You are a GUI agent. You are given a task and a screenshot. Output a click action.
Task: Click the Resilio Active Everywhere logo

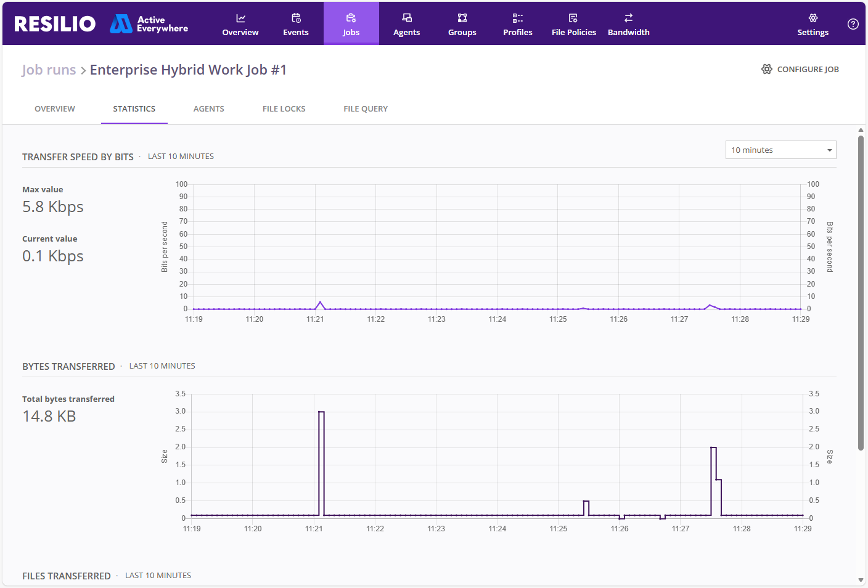[101, 24]
